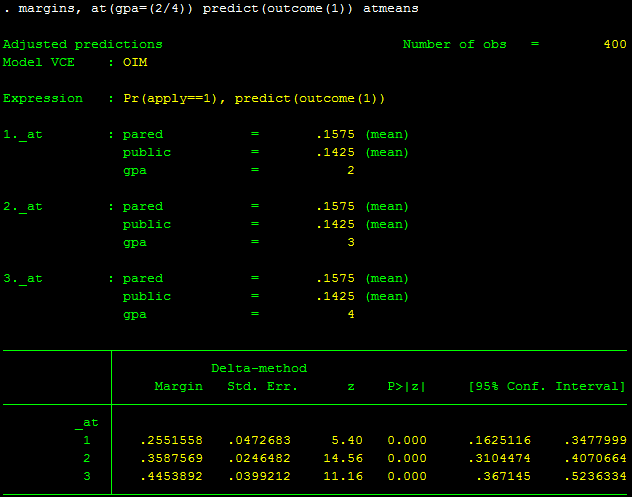Image resolution: width=632 pixels, height=497 pixels.
Task: Click the 'Delta-method' table header
Action: [x=258, y=368]
